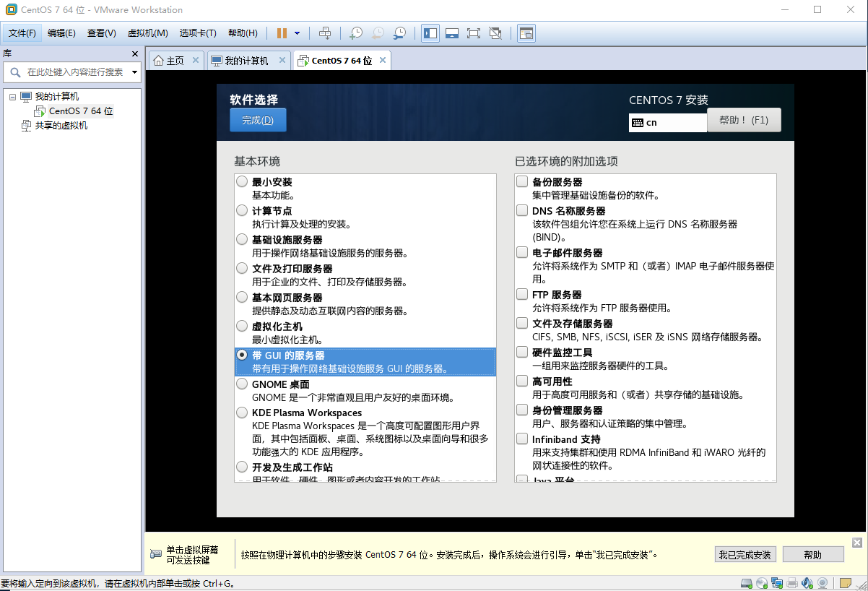Check the 电子邮件服务器 checkbox
The image size is (868, 591).
(522, 252)
